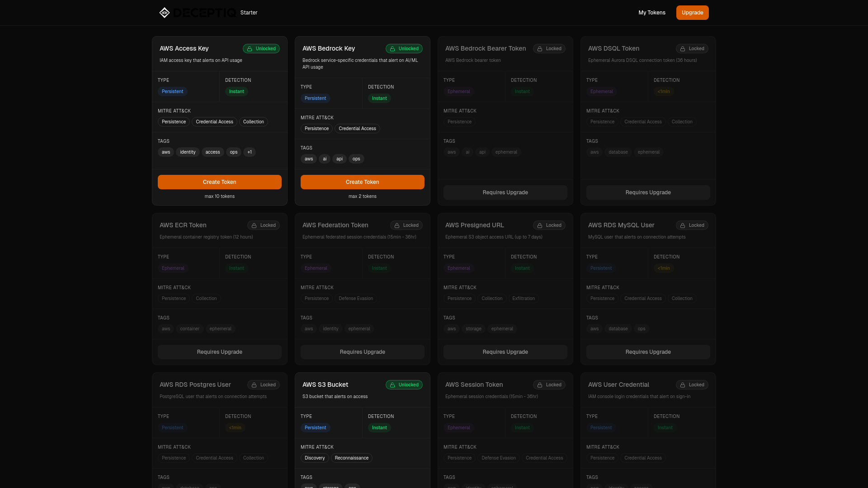Viewport: 868px width, 488px height.
Task: Click the unlocked icon on AWS Bedrock Key
Action: click(392, 49)
